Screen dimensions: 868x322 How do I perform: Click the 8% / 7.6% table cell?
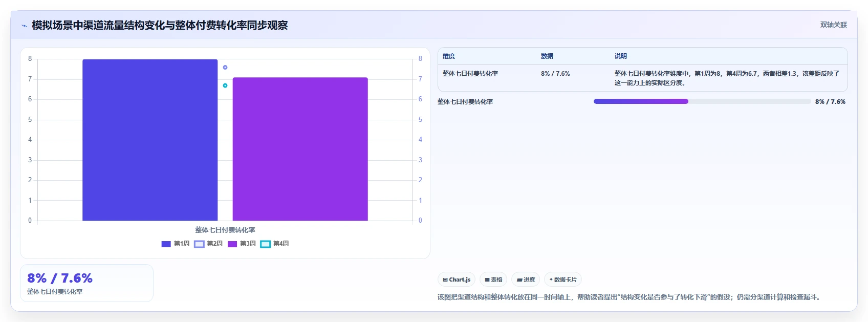point(555,74)
